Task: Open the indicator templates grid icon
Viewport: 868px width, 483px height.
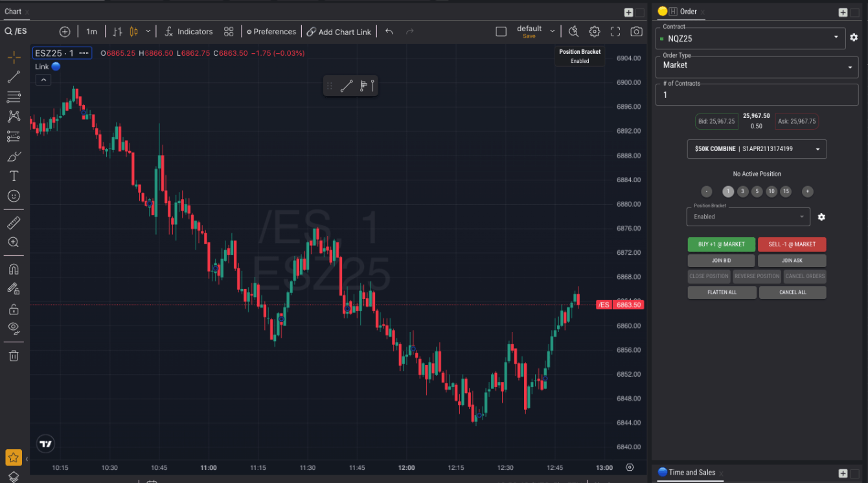Action: [x=229, y=32]
